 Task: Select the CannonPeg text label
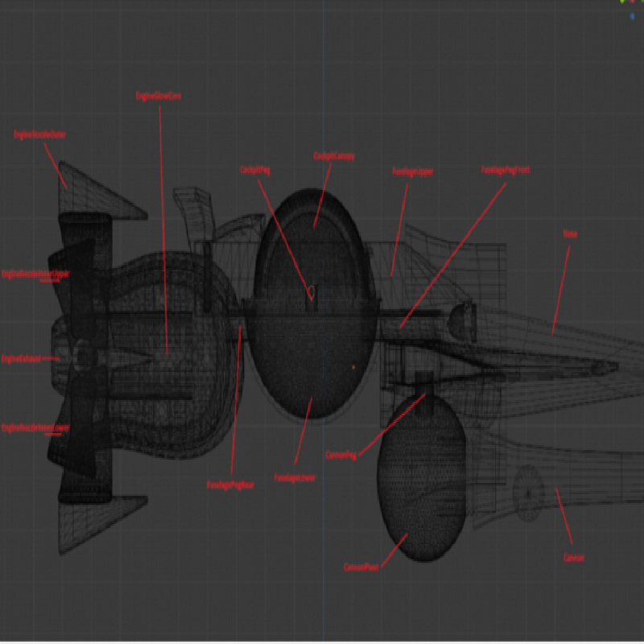[x=341, y=456]
